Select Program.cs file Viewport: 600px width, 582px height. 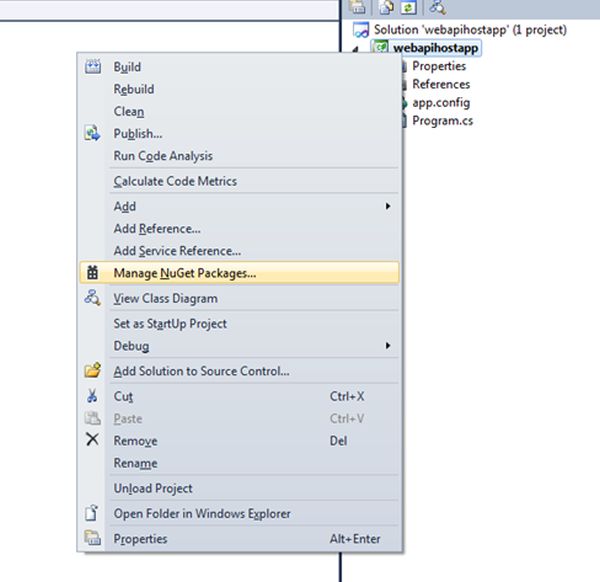click(442, 121)
